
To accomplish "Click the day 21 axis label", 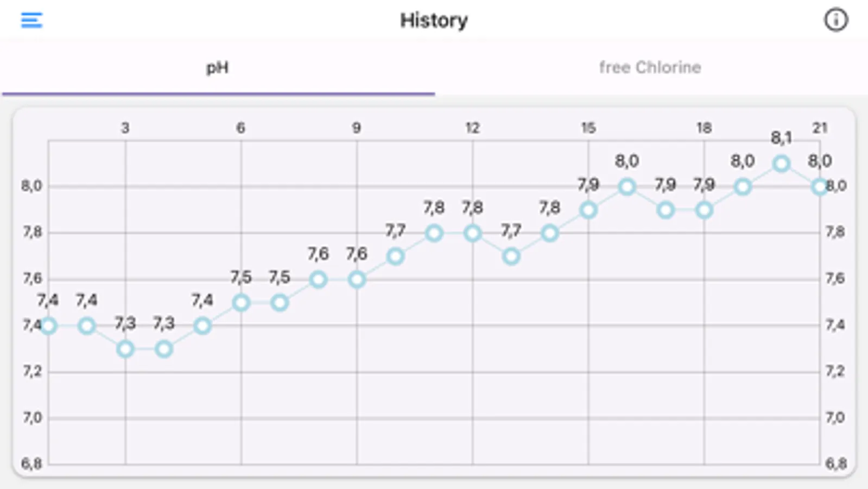I will pos(820,128).
